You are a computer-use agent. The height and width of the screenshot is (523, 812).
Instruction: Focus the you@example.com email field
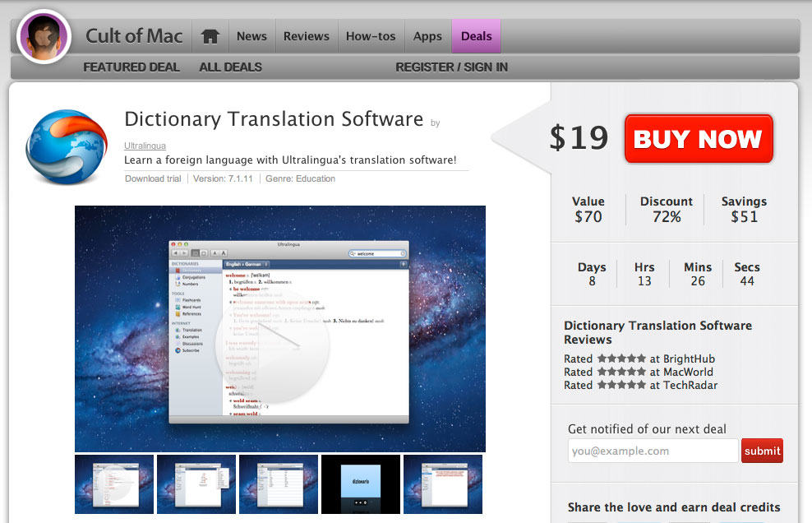point(653,451)
